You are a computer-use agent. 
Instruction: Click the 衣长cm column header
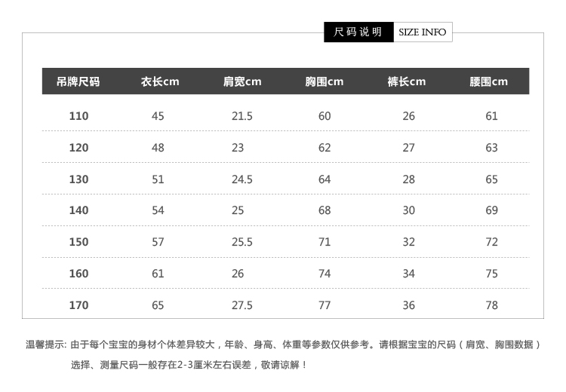point(160,81)
